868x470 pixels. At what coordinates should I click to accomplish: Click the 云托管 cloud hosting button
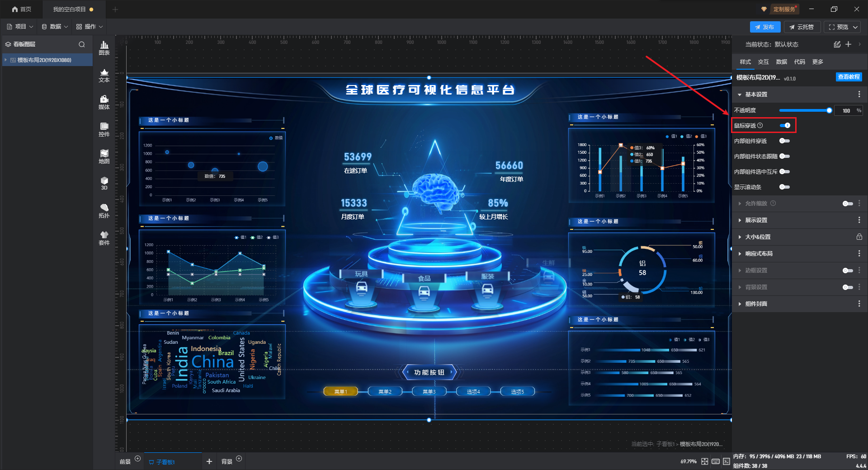tap(802, 27)
